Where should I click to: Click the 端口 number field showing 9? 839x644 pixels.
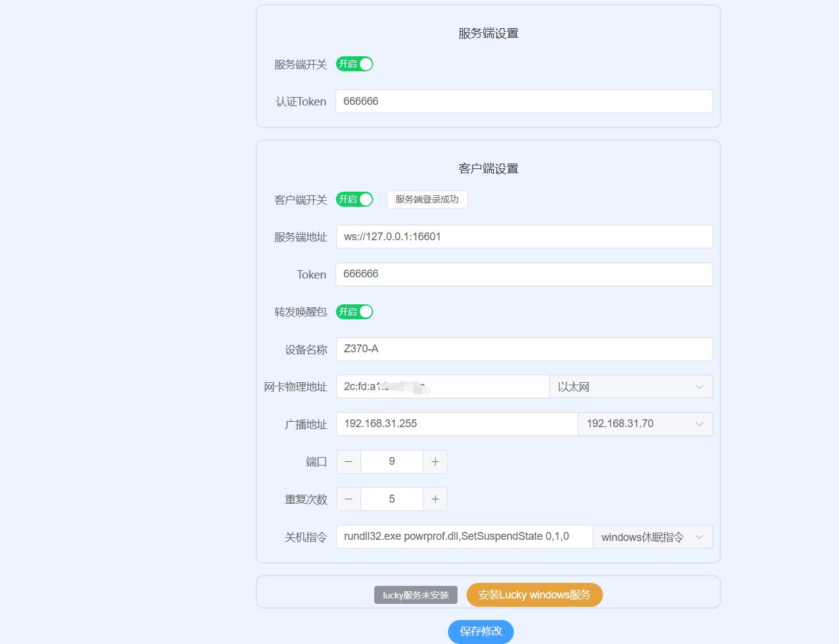392,462
